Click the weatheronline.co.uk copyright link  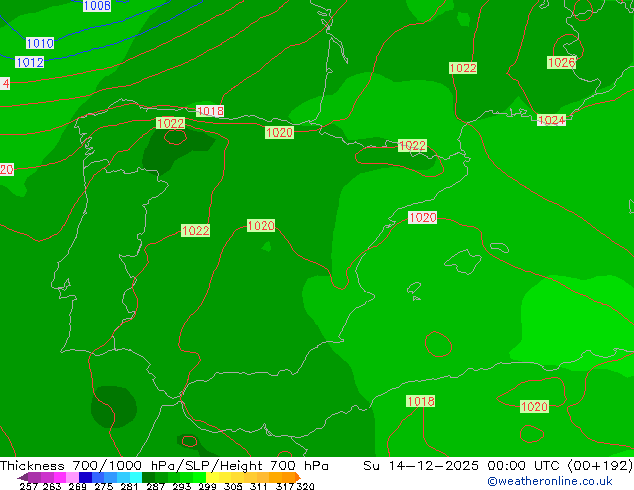(x=549, y=481)
